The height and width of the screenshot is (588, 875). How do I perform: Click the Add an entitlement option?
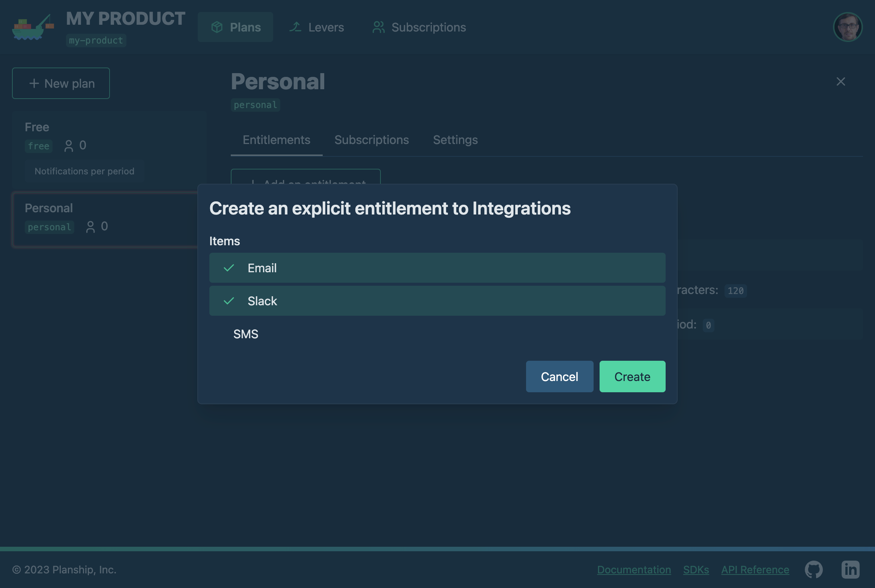coord(305,183)
